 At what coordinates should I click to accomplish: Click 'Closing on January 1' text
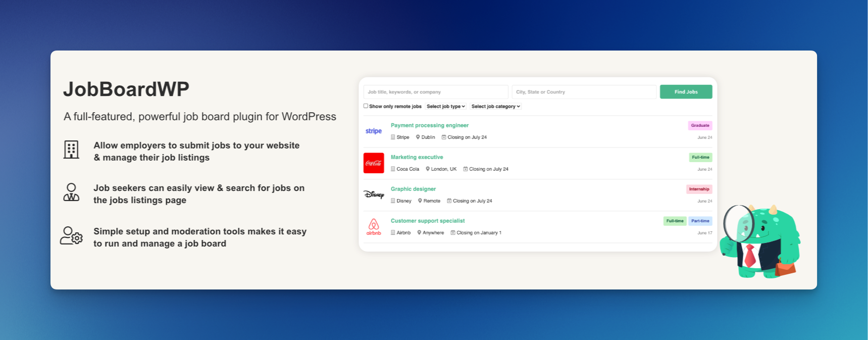click(x=479, y=233)
